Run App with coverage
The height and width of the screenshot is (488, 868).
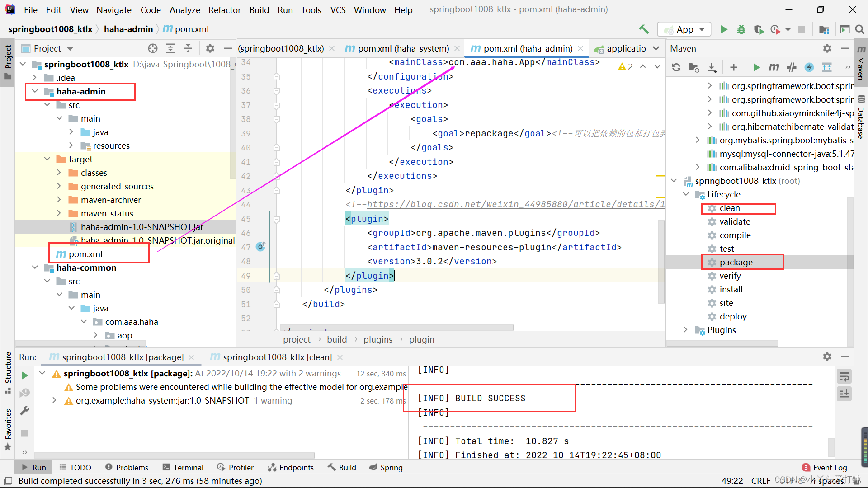759,29
